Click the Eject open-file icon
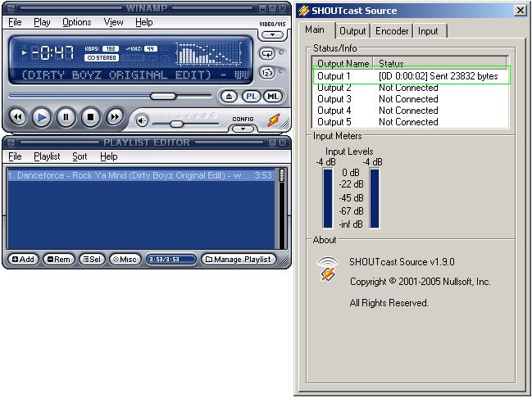Screen dimensions: 532x398 pyautogui.click(x=229, y=97)
